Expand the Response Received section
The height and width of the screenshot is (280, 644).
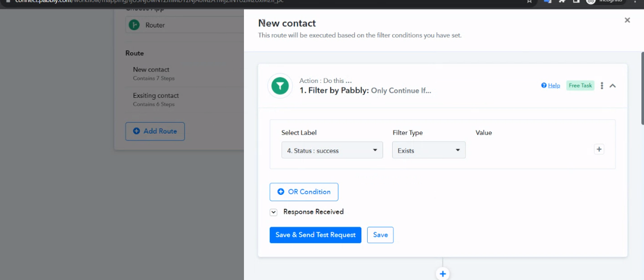tap(274, 212)
